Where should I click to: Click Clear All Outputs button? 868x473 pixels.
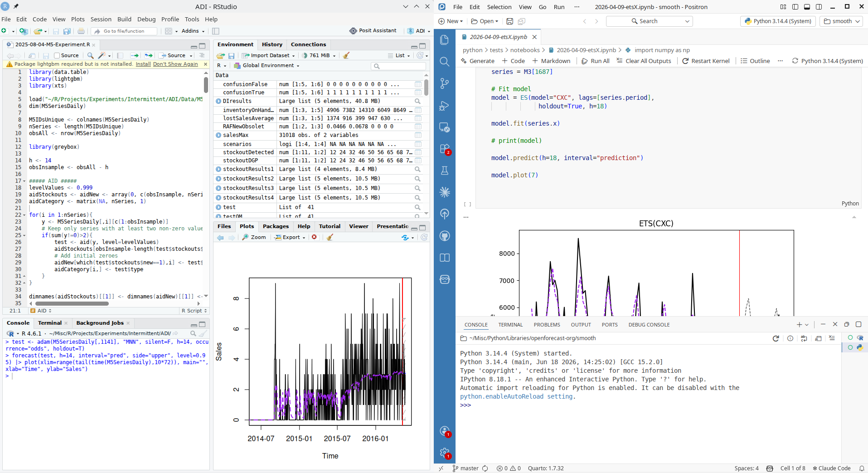[644, 61]
